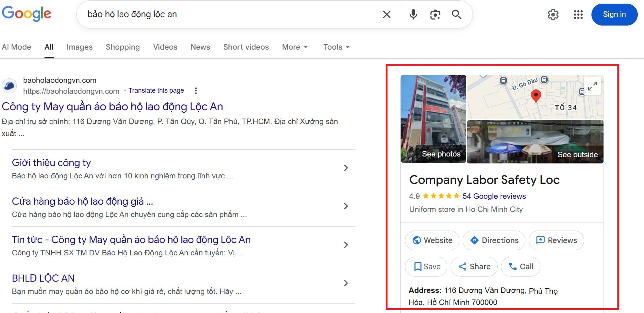Open three-dot menu for baoholaodongvn result

point(196,90)
